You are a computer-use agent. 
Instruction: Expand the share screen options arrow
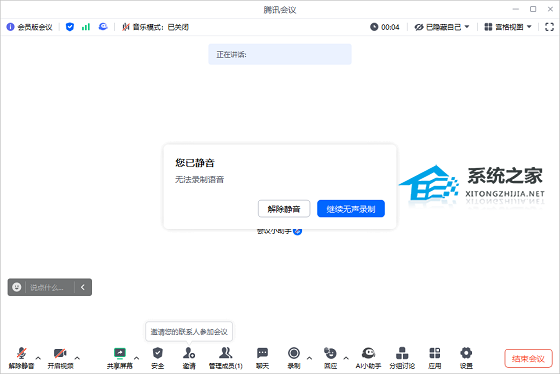pos(136,358)
